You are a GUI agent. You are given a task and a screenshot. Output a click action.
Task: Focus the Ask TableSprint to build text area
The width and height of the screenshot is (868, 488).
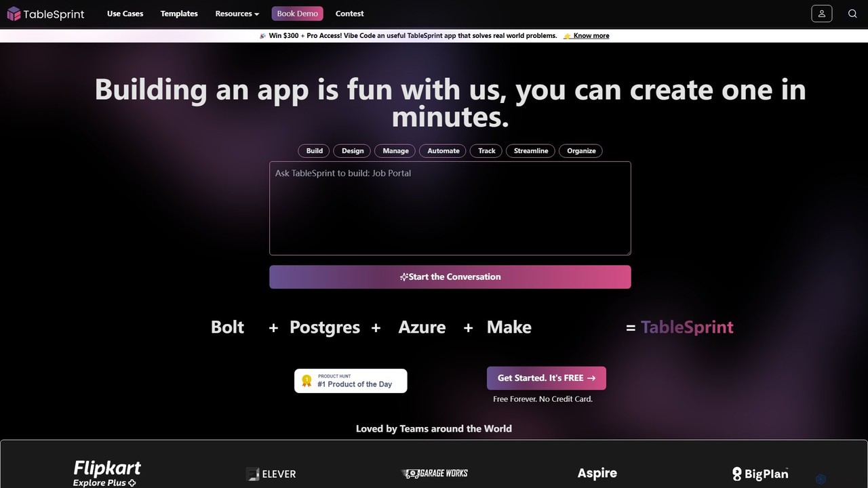point(450,208)
